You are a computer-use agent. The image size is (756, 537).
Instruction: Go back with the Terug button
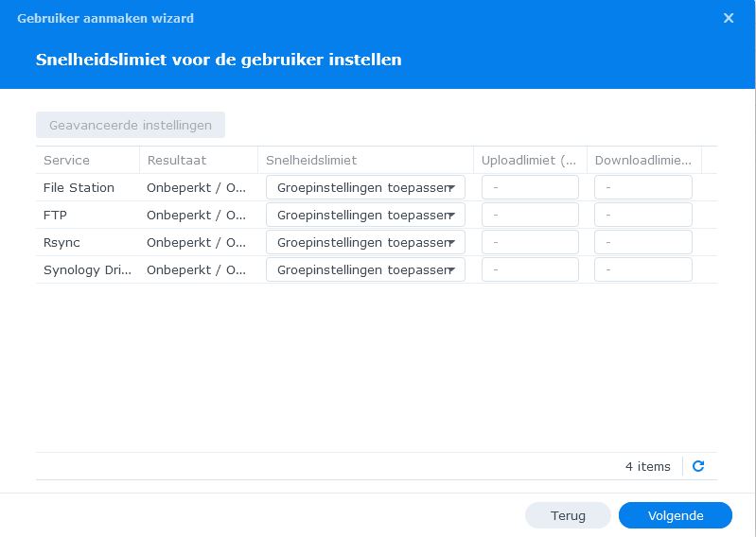click(568, 515)
